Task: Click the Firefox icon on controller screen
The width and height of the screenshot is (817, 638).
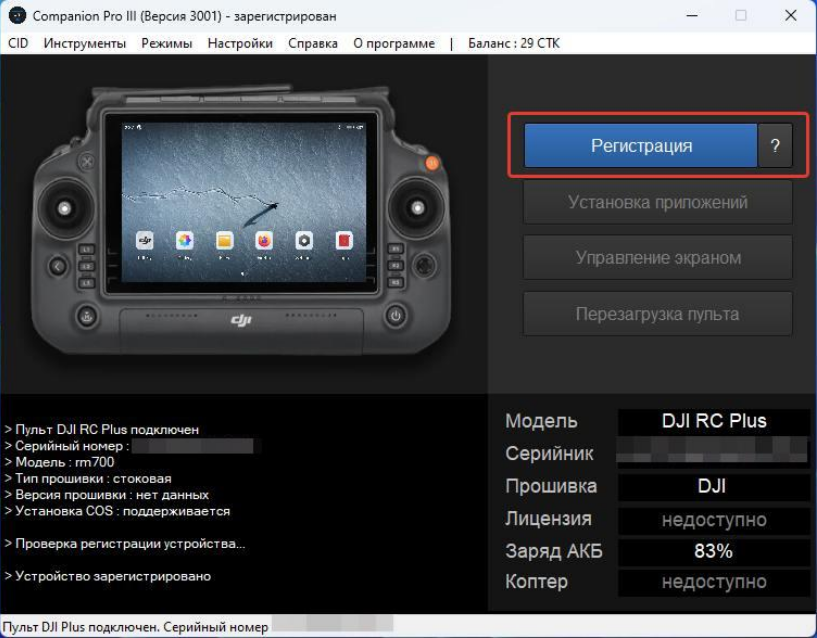Action: (264, 240)
